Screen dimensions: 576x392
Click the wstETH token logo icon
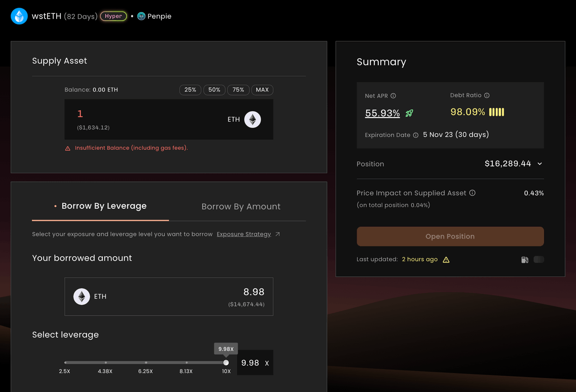20,16
